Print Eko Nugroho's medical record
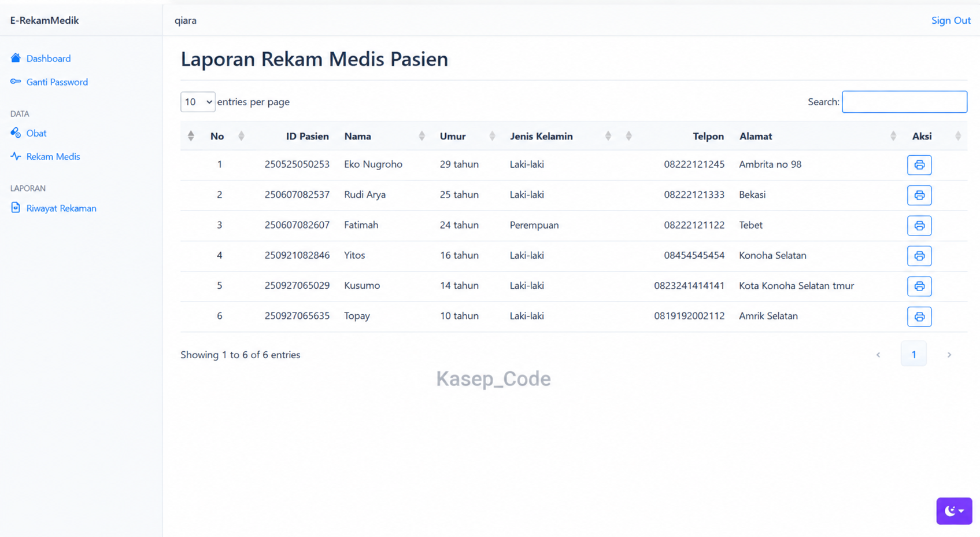The height and width of the screenshot is (537, 980). [x=919, y=165]
